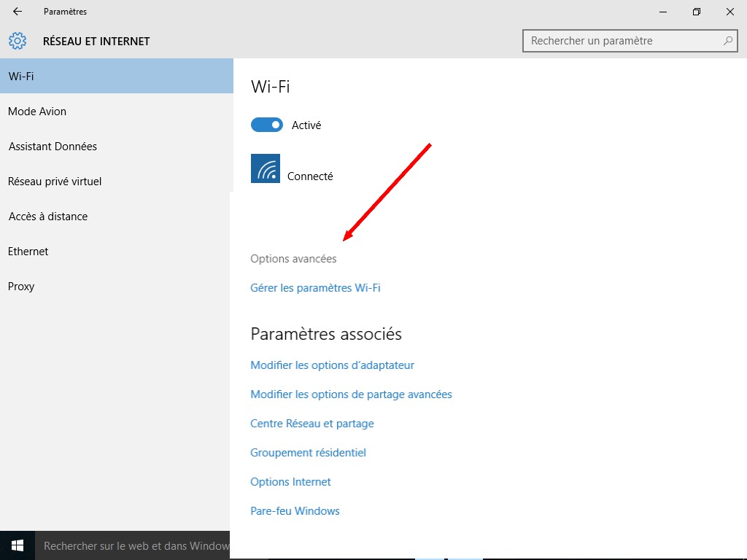Open Gérer les paramètres Wi-Fi
747x560 pixels.
click(x=315, y=287)
